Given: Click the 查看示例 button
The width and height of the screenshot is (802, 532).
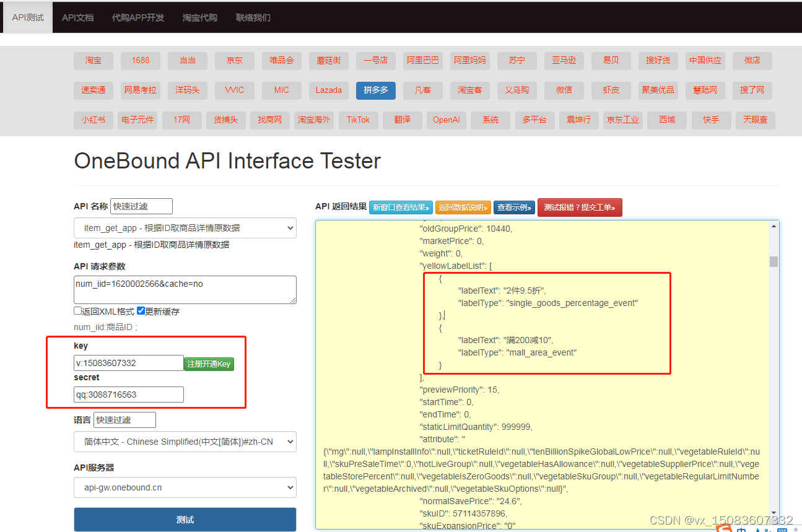Looking at the screenshot, I should 514,207.
